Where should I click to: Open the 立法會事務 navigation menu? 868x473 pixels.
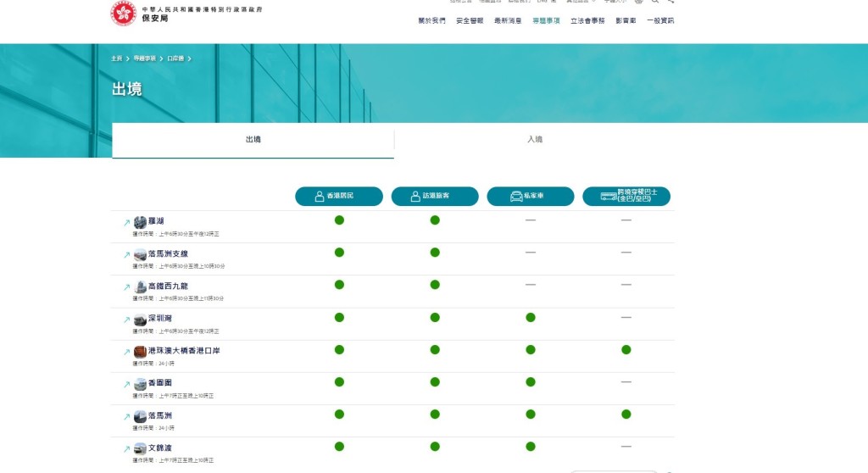587,20
